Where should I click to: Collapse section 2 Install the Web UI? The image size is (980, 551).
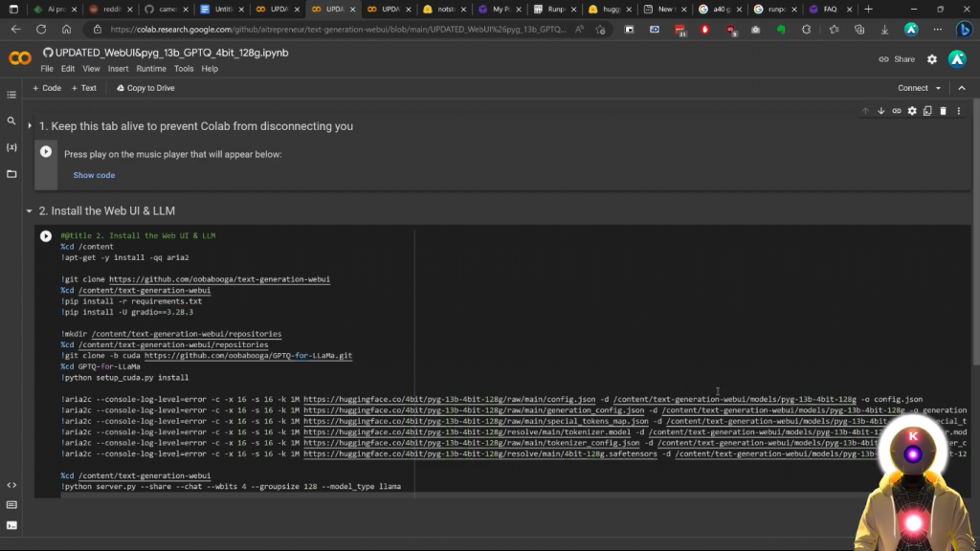[x=30, y=211]
